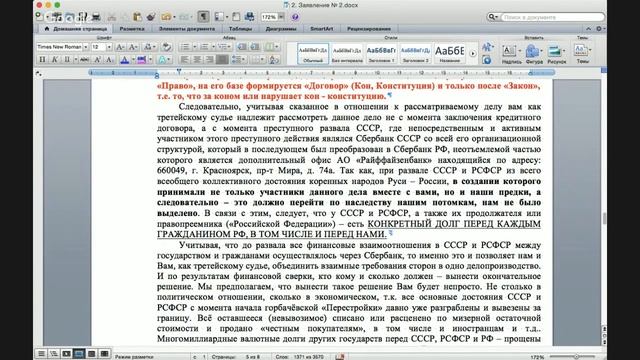Toggle italic formatting
Screen dimensions: 640x360
coord(55,60)
